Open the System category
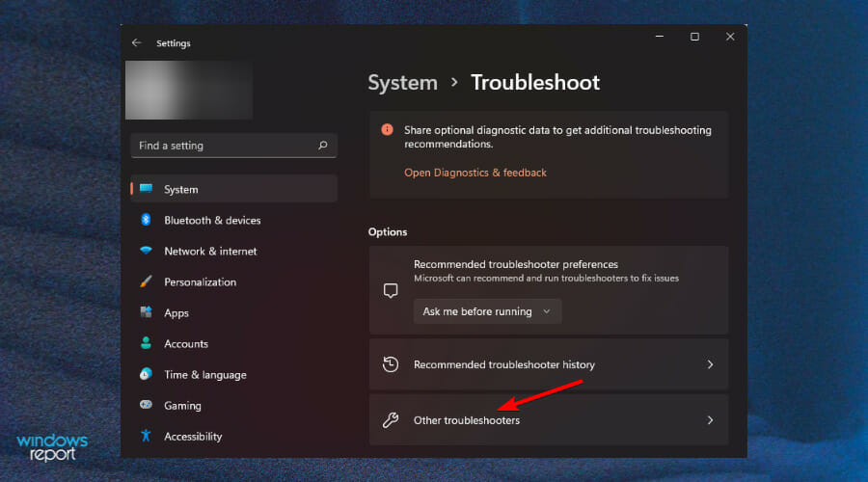868x482 pixels. pyautogui.click(x=233, y=189)
